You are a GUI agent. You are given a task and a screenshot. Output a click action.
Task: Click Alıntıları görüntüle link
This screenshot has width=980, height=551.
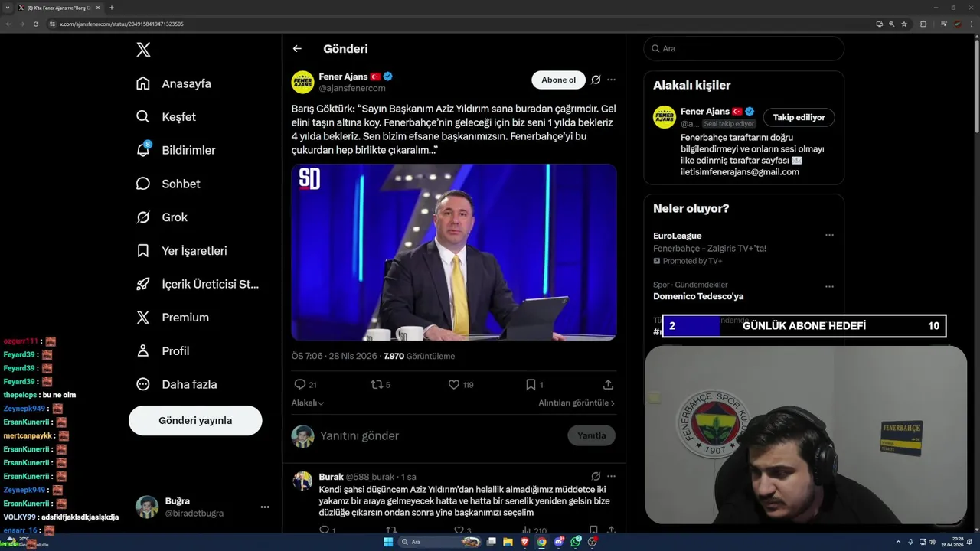pyautogui.click(x=577, y=403)
